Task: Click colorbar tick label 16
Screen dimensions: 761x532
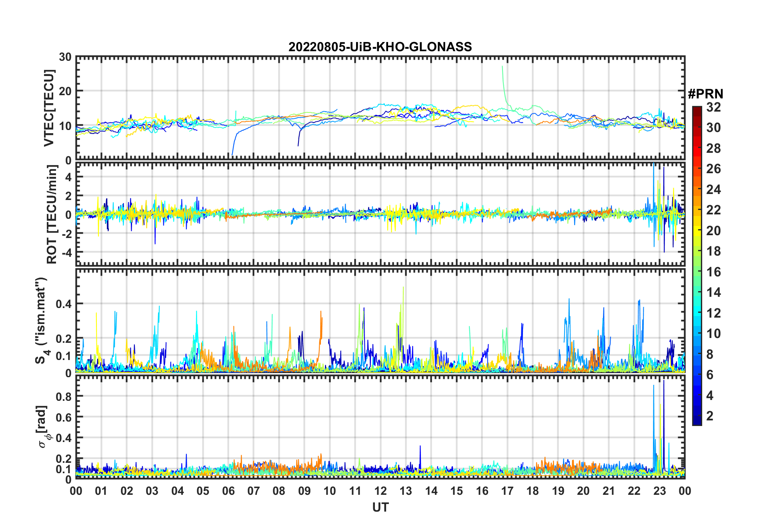Action: [x=713, y=272]
